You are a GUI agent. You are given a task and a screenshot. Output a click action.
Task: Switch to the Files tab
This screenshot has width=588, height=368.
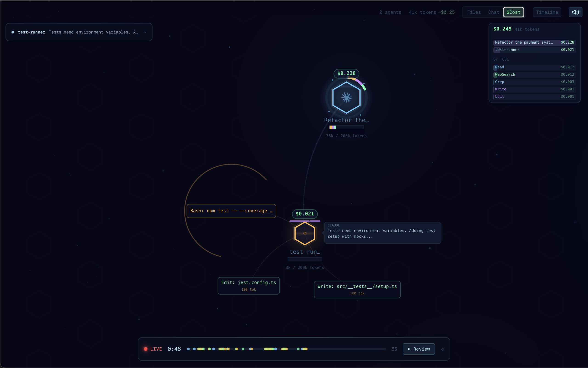473,12
